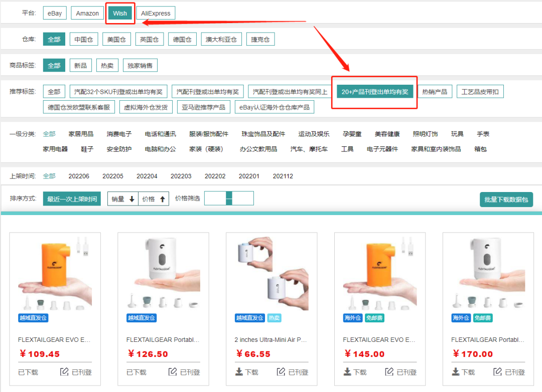Screen dimensions: 542x392
Task: Click download icon on ¥145.00 product card
Action: click(347, 371)
